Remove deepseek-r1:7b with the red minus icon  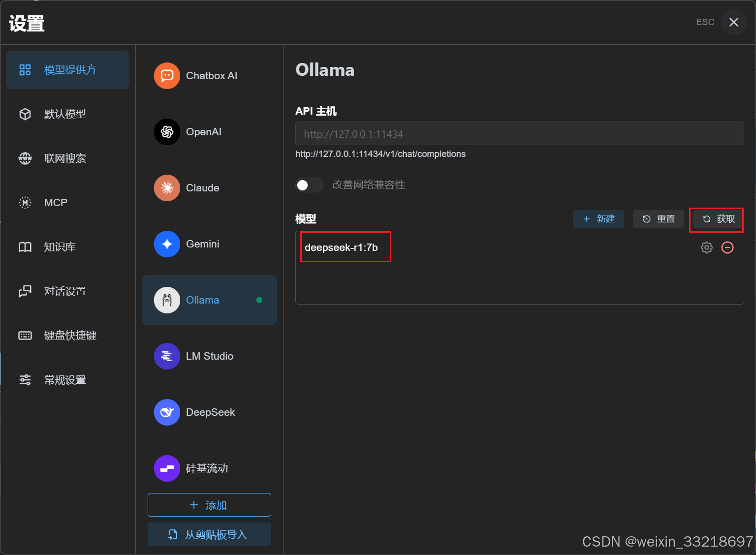click(727, 247)
